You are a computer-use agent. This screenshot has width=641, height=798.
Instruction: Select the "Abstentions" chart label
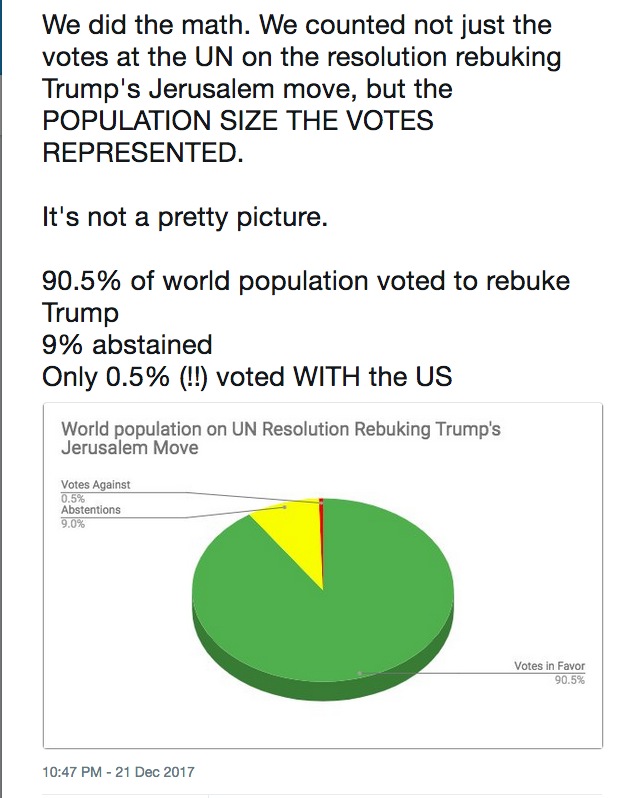(x=91, y=510)
